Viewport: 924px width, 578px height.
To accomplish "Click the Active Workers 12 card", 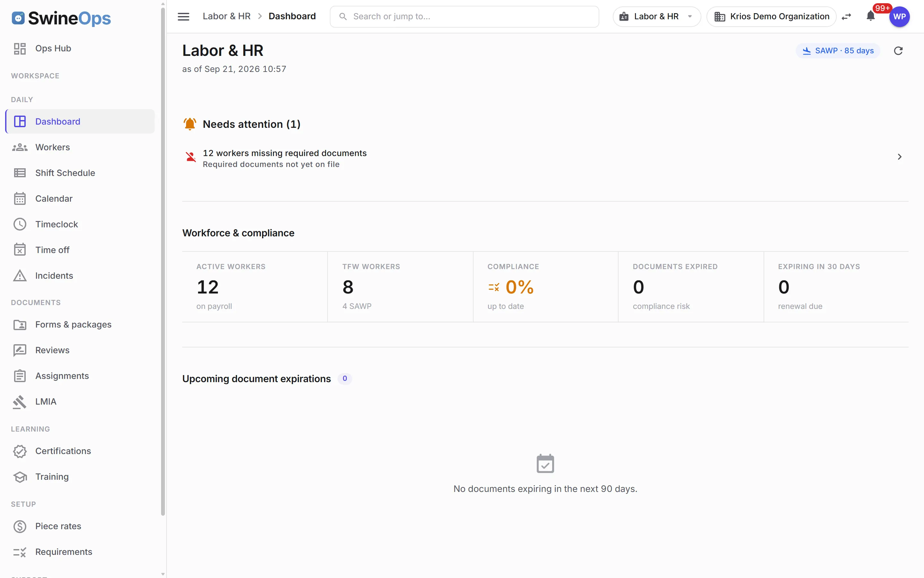I will [x=255, y=287].
